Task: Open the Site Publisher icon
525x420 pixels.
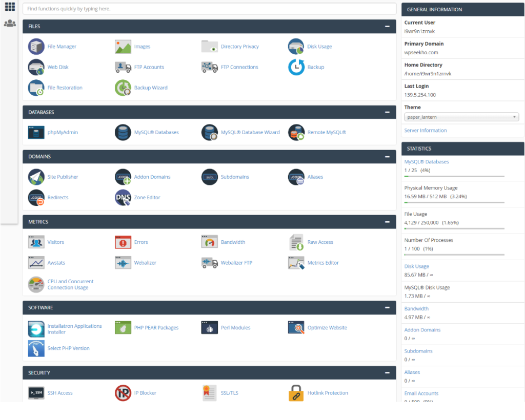Action: (36, 177)
